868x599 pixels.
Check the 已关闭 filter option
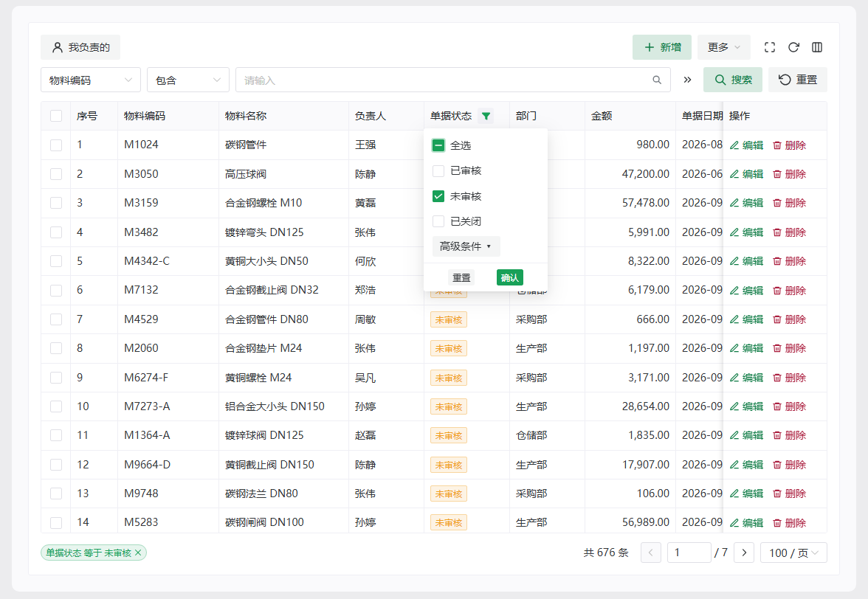[x=438, y=221]
